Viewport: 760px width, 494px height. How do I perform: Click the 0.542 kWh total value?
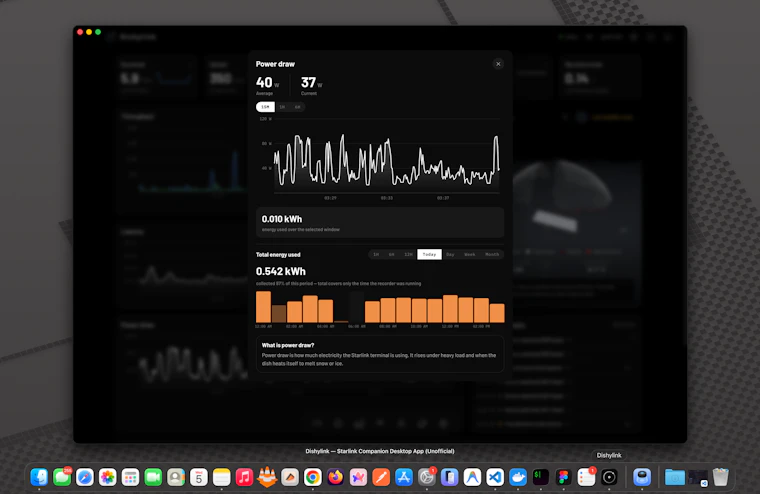281,271
